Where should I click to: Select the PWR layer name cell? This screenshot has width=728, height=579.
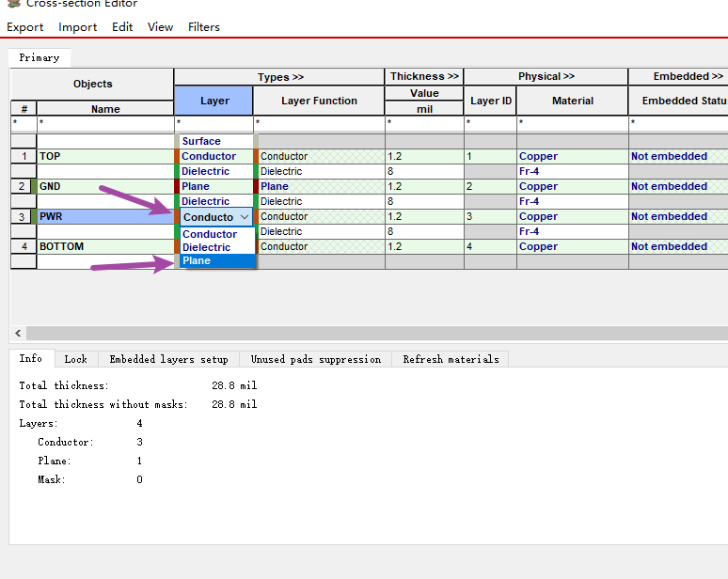(x=105, y=217)
